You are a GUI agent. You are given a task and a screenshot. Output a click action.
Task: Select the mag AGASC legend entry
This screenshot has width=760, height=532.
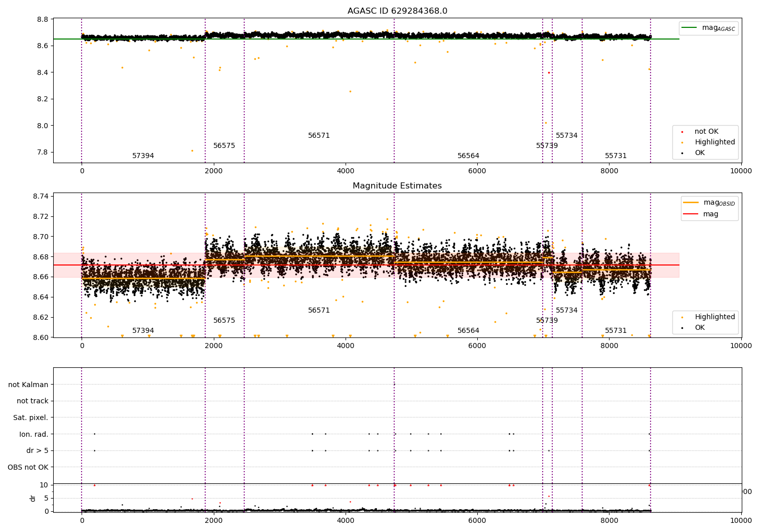[718, 28]
